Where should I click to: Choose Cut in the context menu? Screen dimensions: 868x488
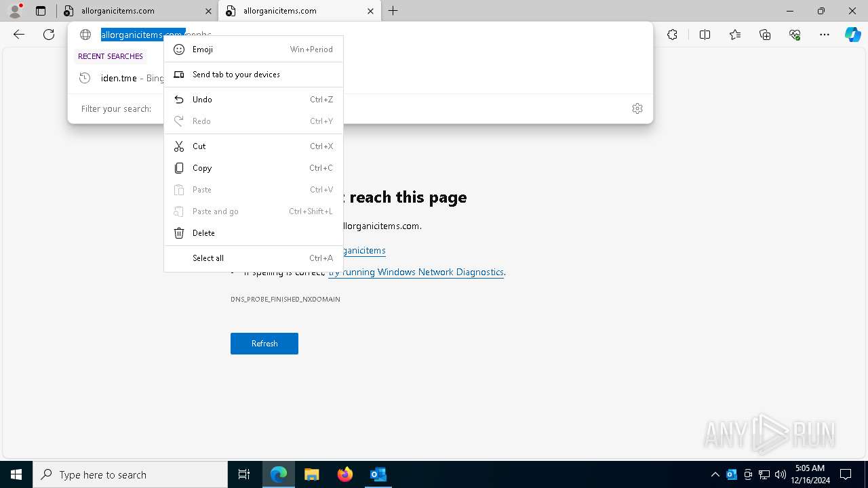coord(254,146)
